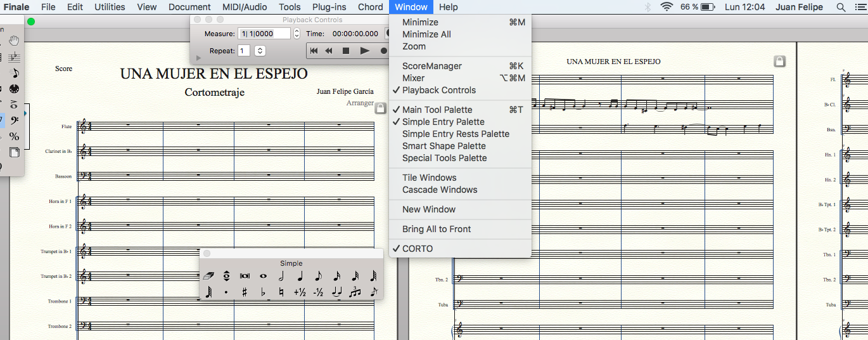This screenshot has height=340, width=868.
Task: Choose the bass clef tool
Action: [14, 121]
